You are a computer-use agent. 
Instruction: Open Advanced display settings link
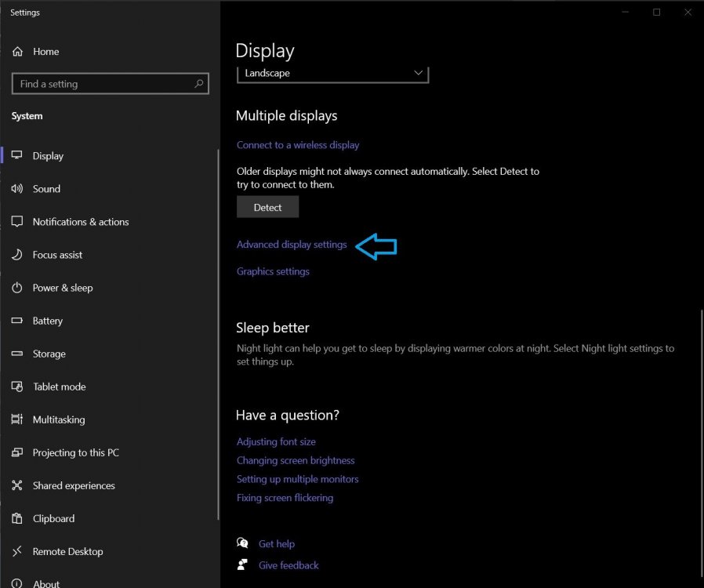292,245
